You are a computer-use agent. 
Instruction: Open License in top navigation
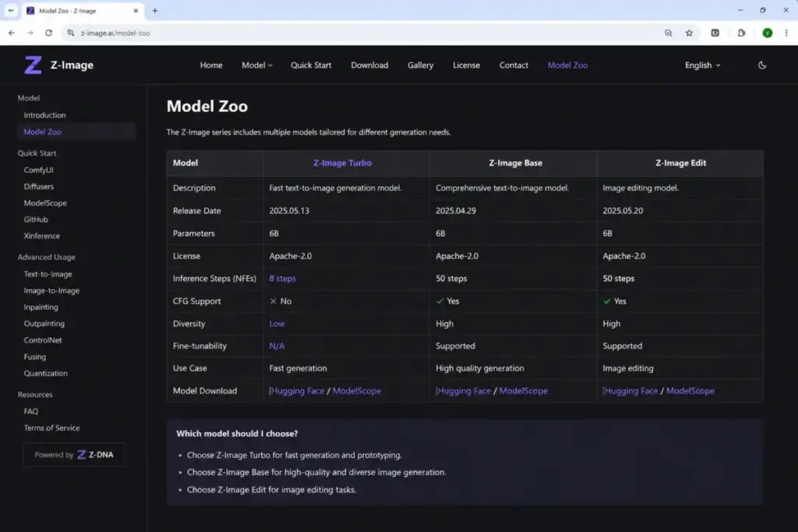pyautogui.click(x=466, y=65)
